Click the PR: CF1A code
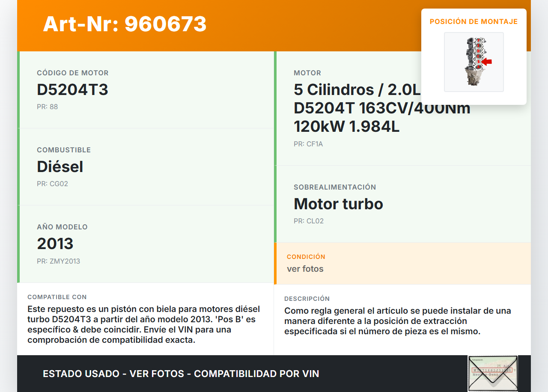The height and width of the screenshot is (392, 548). coord(308,144)
